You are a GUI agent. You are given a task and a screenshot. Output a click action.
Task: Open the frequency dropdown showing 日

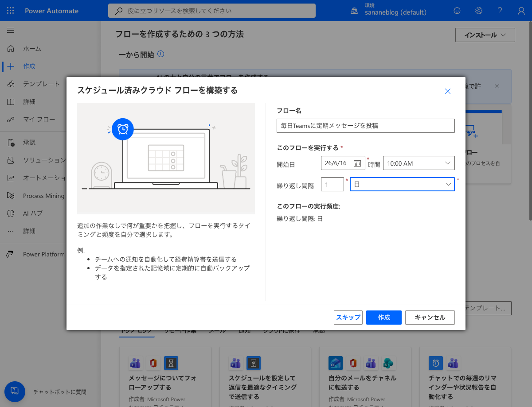tap(402, 184)
